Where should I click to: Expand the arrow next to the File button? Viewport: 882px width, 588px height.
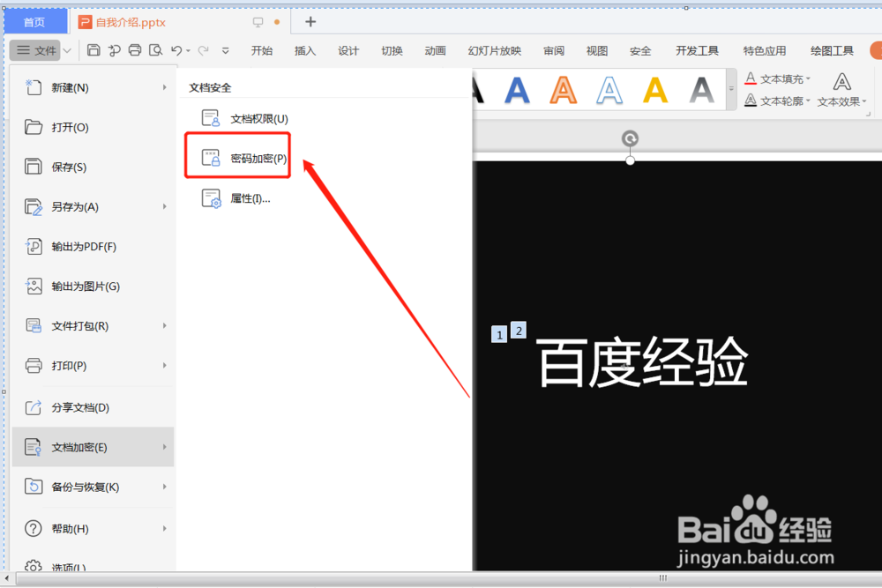tap(67, 50)
